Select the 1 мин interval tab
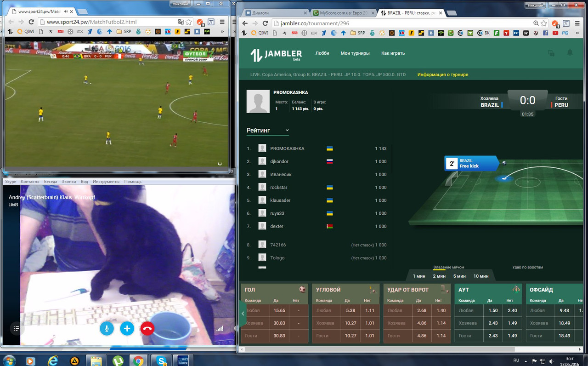This screenshot has width=588, height=366. pyautogui.click(x=419, y=276)
